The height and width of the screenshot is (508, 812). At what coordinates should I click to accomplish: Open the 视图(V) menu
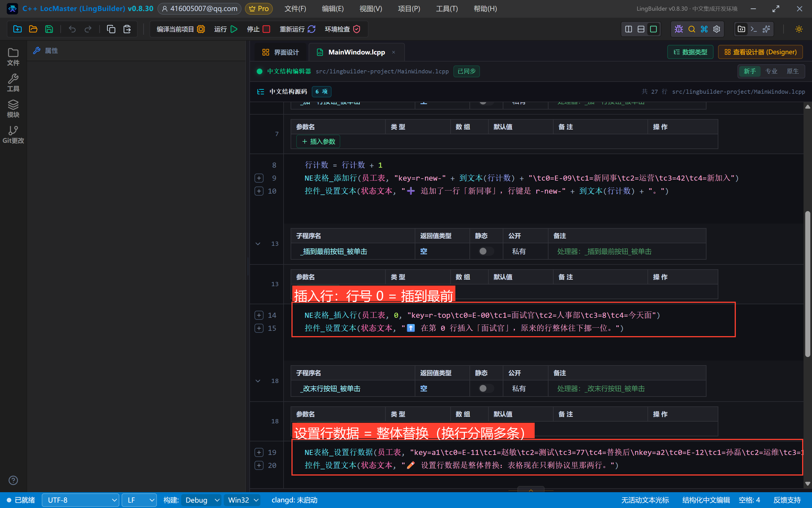[x=370, y=9]
